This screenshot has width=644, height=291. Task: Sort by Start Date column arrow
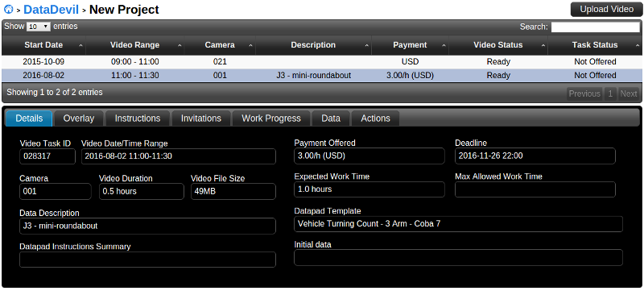[x=80, y=45]
